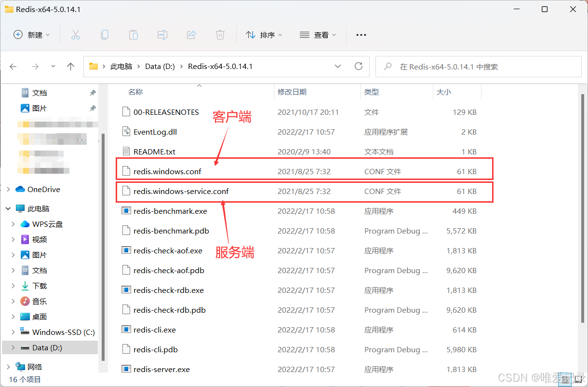Sort by the 大小 column header
Screen dimensions: 588x387
point(444,92)
